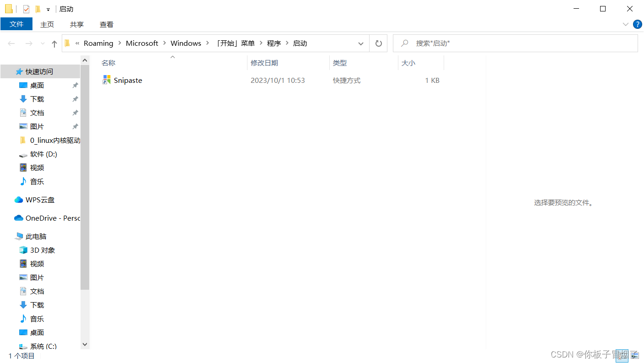
Task: Click the forward navigation arrow
Action: (x=28, y=43)
